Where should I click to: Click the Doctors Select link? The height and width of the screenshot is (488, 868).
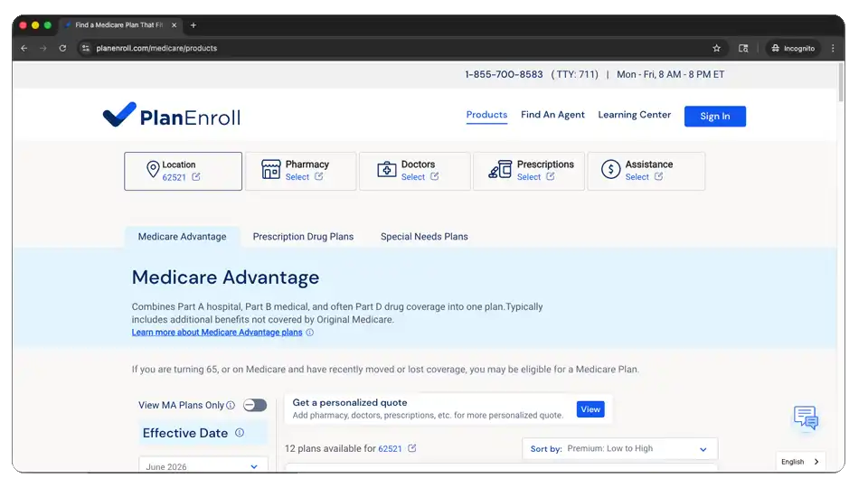[413, 177]
